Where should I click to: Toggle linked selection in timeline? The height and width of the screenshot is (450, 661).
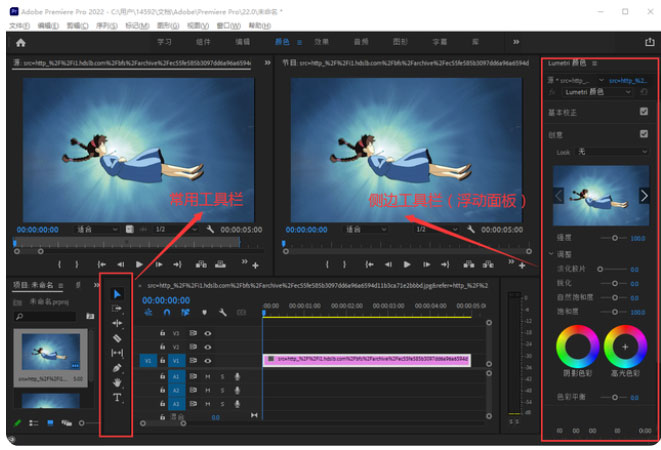pyautogui.click(x=185, y=313)
